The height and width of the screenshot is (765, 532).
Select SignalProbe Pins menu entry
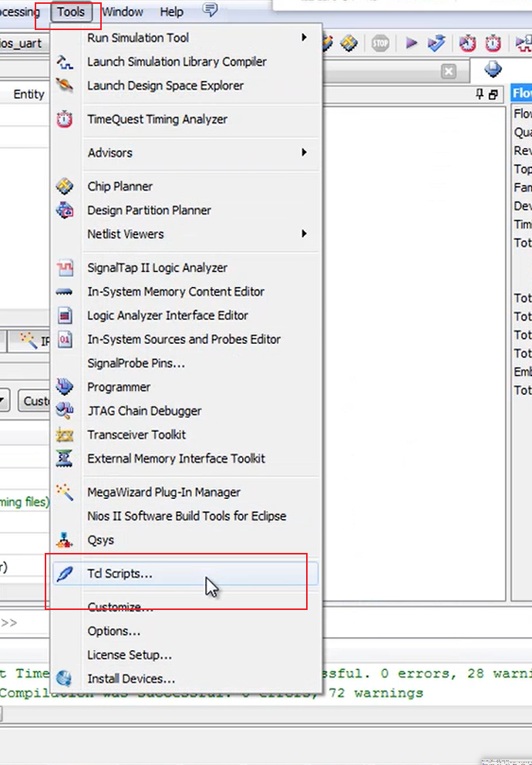coord(186,363)
